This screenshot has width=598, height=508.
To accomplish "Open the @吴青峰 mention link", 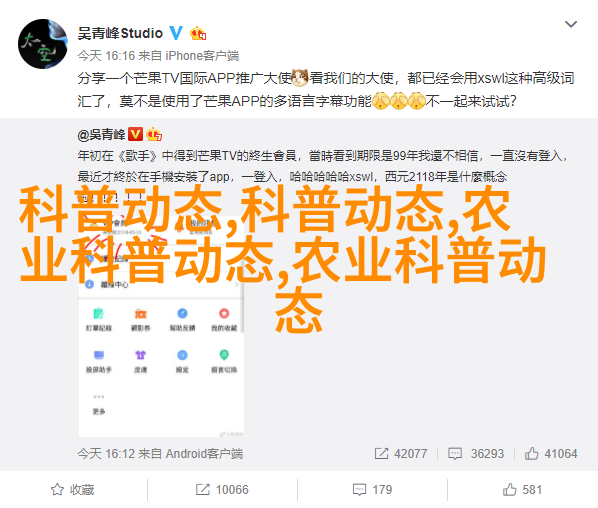I will 101,134.
